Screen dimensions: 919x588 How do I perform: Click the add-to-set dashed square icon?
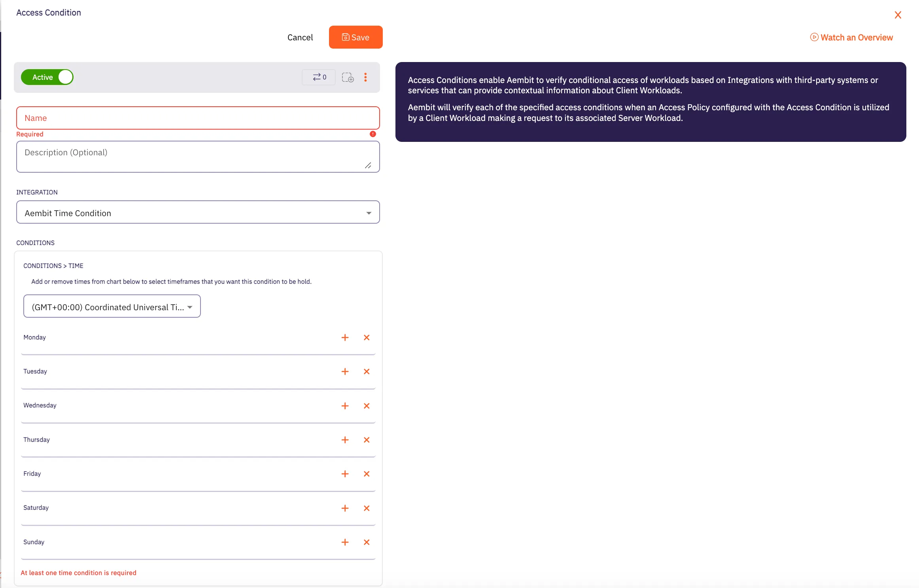[347, 77]
